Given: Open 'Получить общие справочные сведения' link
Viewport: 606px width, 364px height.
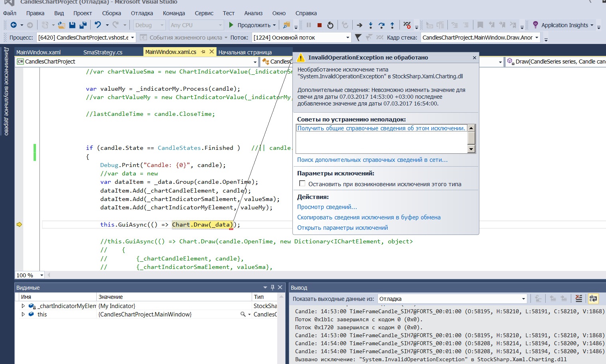Looking at the screenshot, I should pyautogui.click(x=381, y=128).
